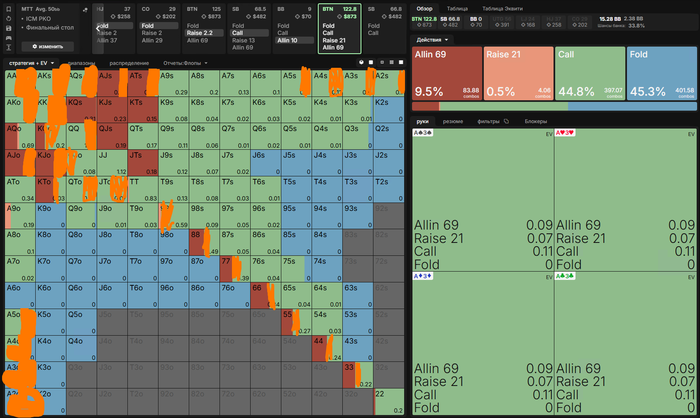This screenshot has height=418, width=700.
Task: Open the Блокеры tab
Action: click(x=535, y=121)
